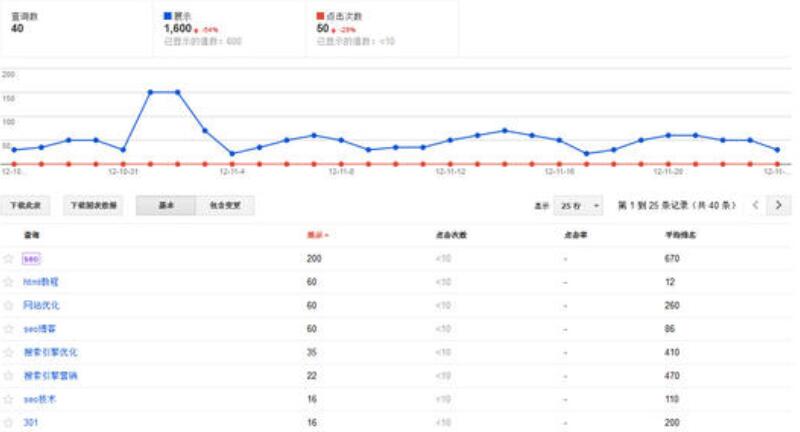Star the '网站优化' query row
Screen dimensions: 800x432
[x=8, y=305]
